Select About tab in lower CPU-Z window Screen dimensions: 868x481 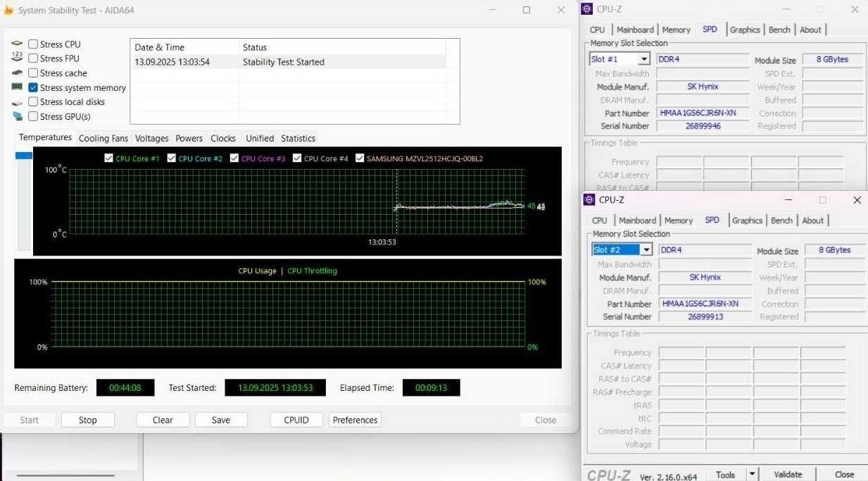click(x=812, y=220)
